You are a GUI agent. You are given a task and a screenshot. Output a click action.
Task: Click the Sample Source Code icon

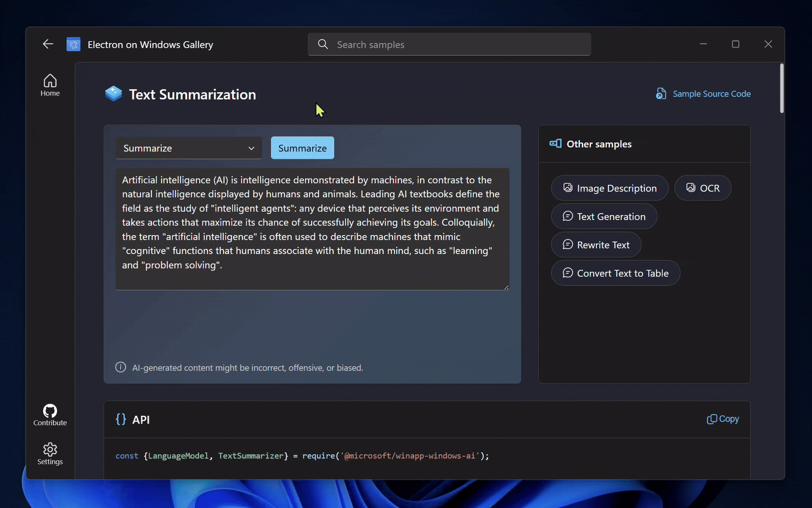(x=661, y=94)
